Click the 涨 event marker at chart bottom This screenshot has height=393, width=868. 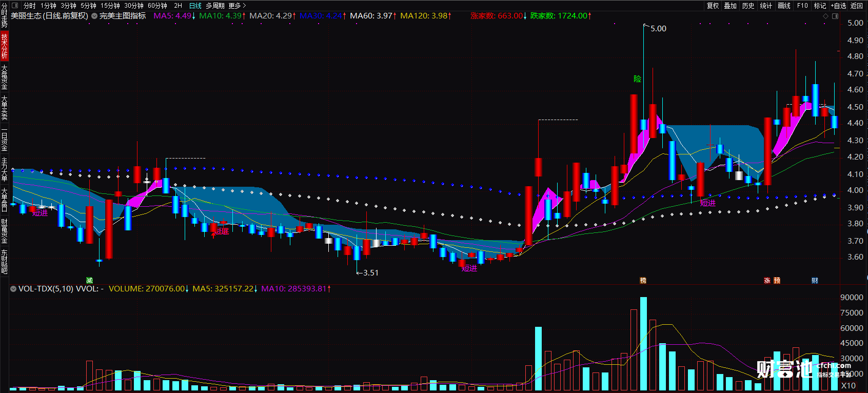tap(767, 280)
